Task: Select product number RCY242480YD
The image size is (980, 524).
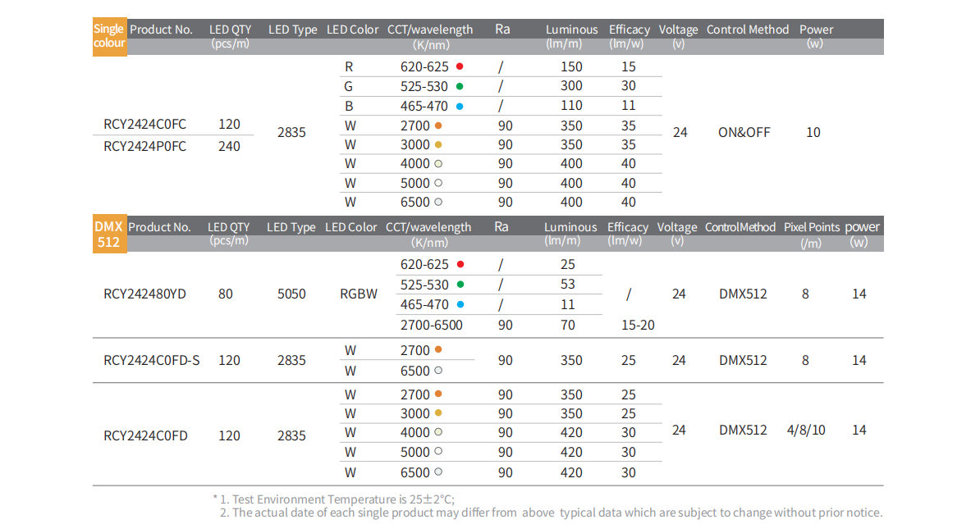Action: click(x=144, y=294)
